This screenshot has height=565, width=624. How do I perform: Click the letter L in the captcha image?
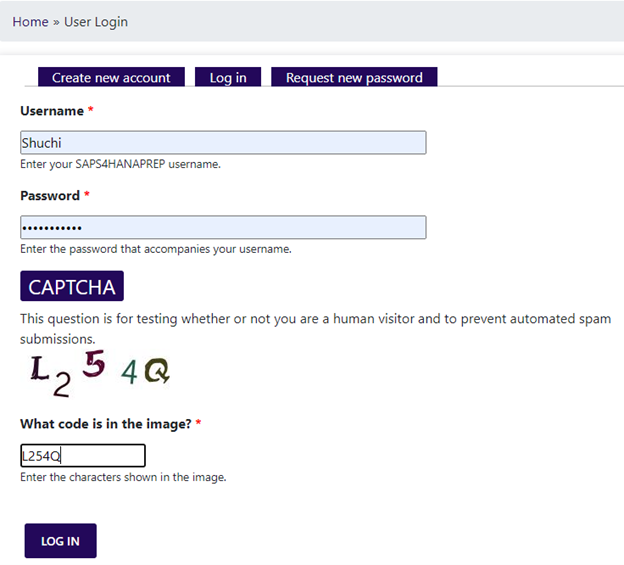(x=38, y=369)
